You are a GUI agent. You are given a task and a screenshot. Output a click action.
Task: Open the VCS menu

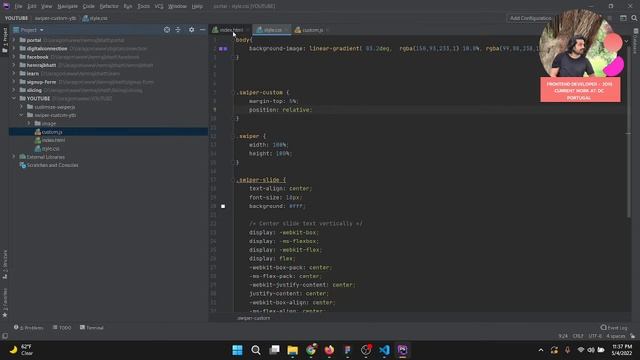159,7
